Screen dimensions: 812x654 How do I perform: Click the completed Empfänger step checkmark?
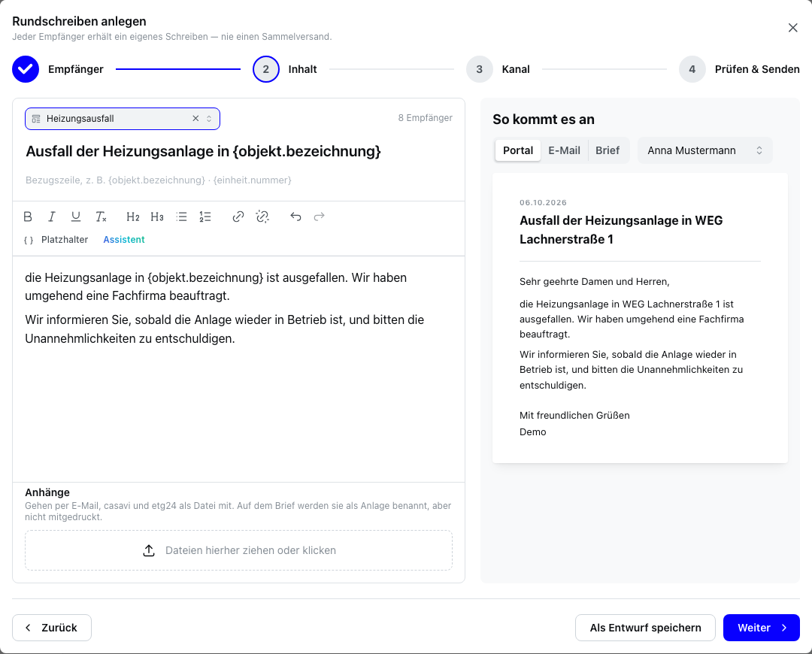coord(26,69)
